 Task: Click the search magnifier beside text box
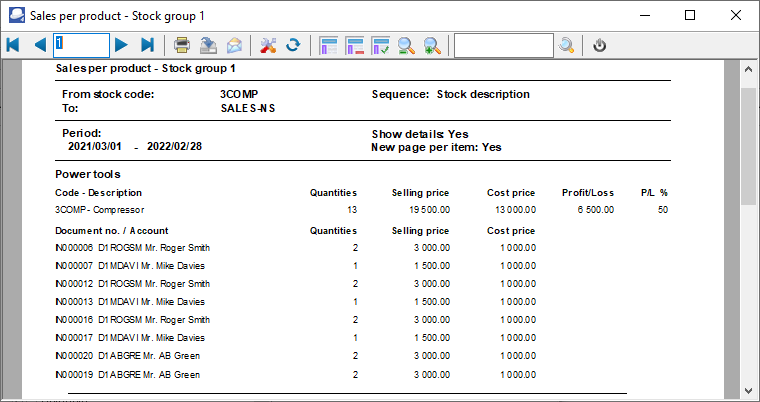coord(567,45)
